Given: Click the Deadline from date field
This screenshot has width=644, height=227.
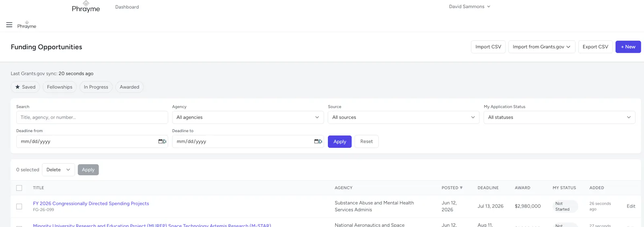Looking at the screenshot, I should click(x=92, y=142).
